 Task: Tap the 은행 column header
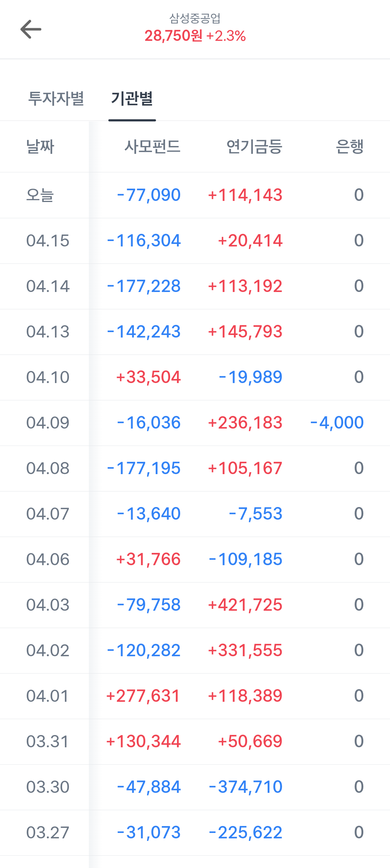tap(350, 147)
